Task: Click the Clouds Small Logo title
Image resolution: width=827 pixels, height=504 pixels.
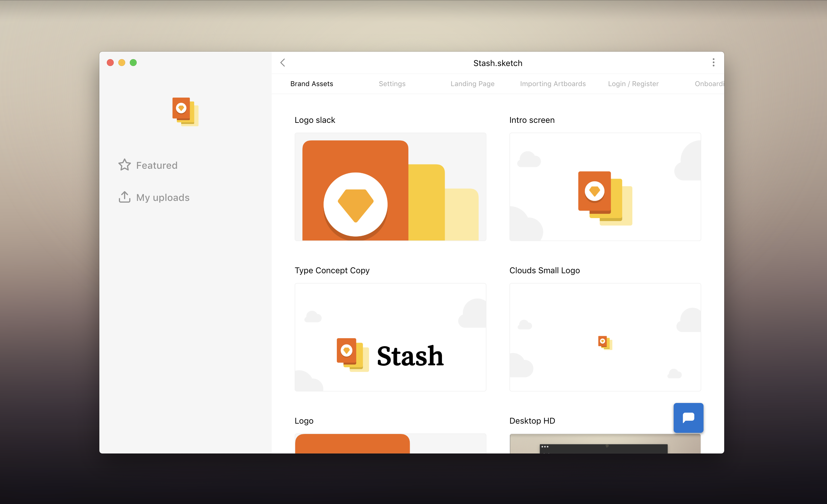Action: point(544,270)
